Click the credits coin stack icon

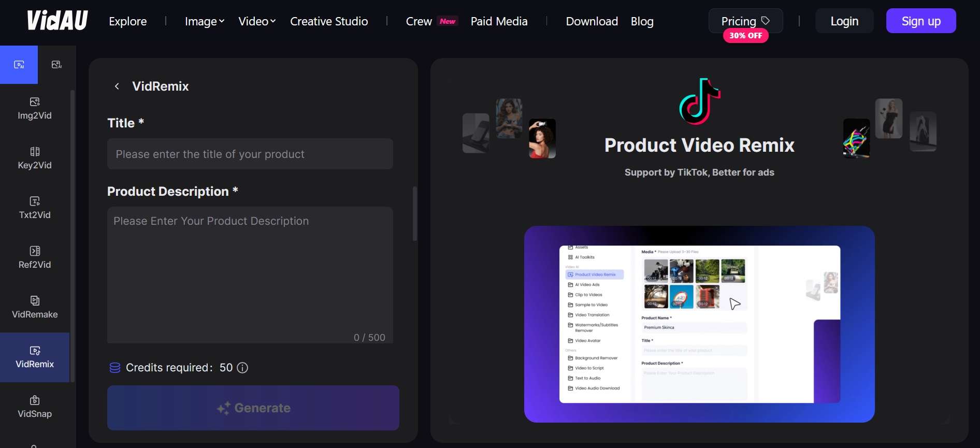click(x=115, y=368)
